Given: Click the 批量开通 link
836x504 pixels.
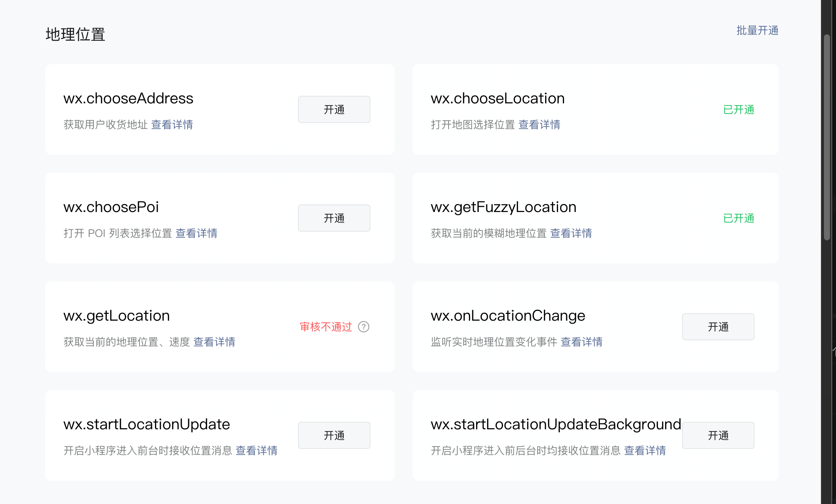Looking at the screenshot, I should pyautogui.click(x=757, y=31).
